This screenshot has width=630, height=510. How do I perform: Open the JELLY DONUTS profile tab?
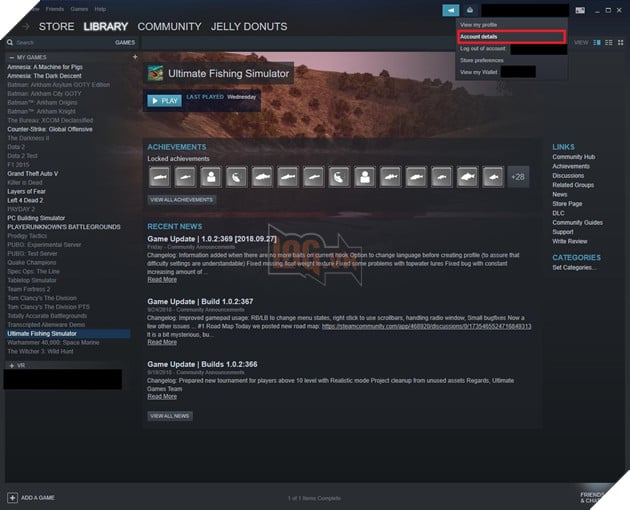[x=249, y=27]
